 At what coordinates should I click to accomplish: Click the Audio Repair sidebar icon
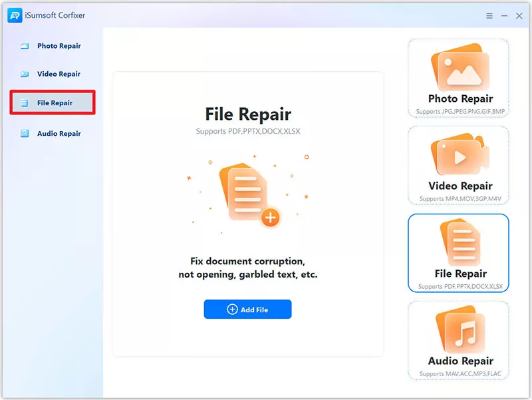click(25, 134)
